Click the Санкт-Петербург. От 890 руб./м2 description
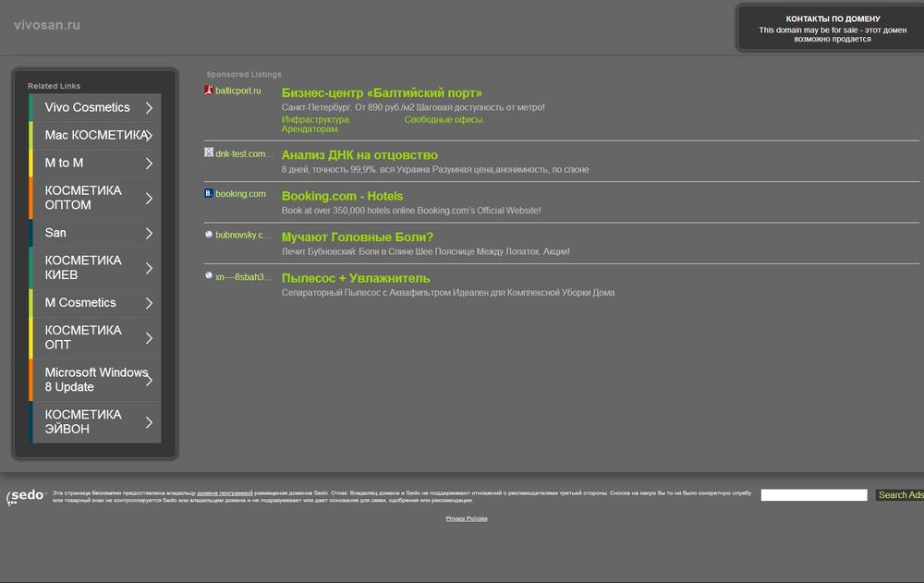This screenshot has height=583, width=924. coord(413,107)
